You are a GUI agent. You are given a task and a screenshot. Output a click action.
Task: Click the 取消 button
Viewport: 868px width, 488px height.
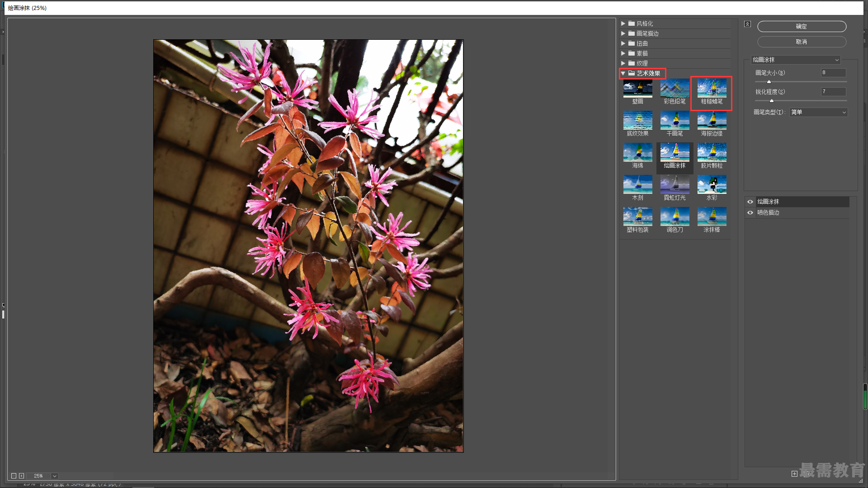802,42
